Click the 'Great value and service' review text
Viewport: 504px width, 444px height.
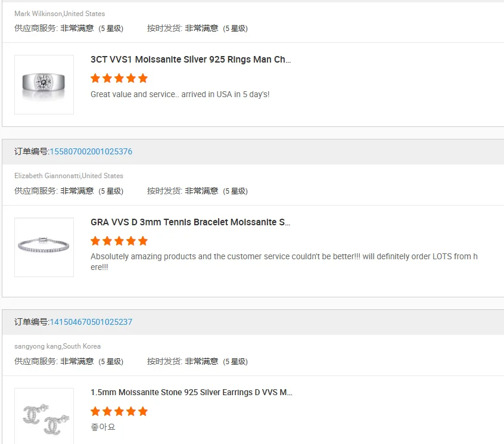180,94
